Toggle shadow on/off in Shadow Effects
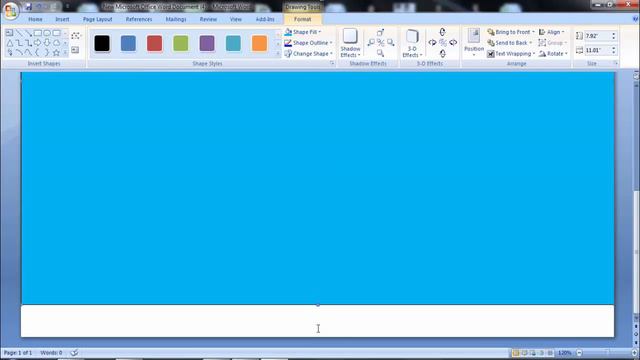 click(x=380, y=42)
